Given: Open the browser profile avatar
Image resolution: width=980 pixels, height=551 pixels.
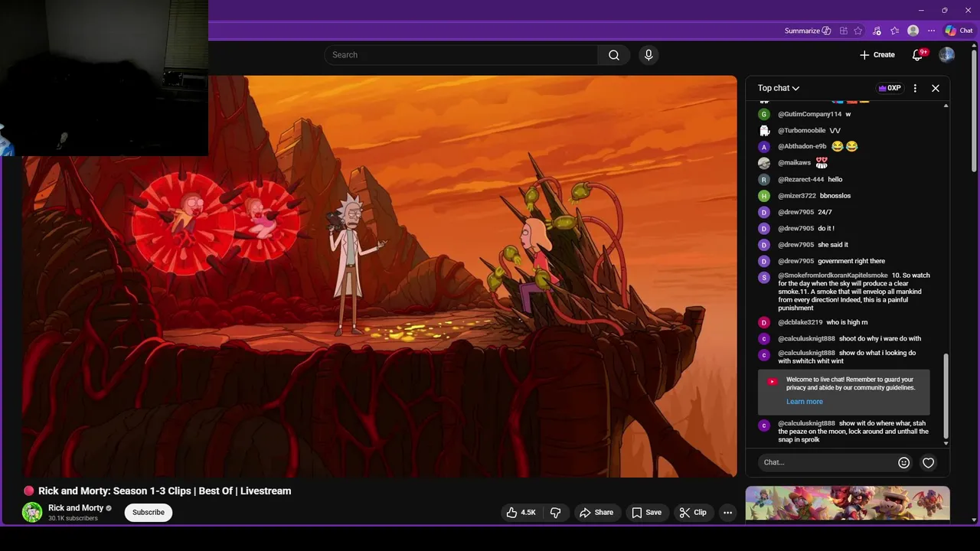Looking at the screenshot, I should (x=913, y=31).
